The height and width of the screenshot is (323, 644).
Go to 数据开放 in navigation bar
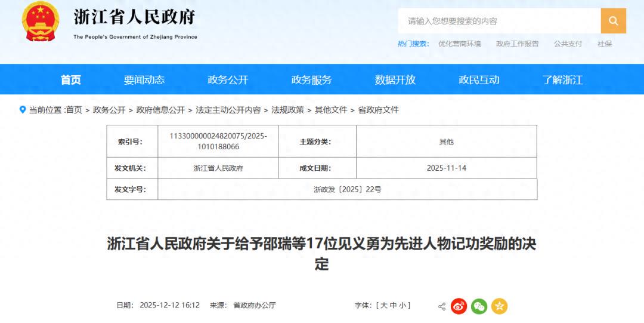[395, 80]
